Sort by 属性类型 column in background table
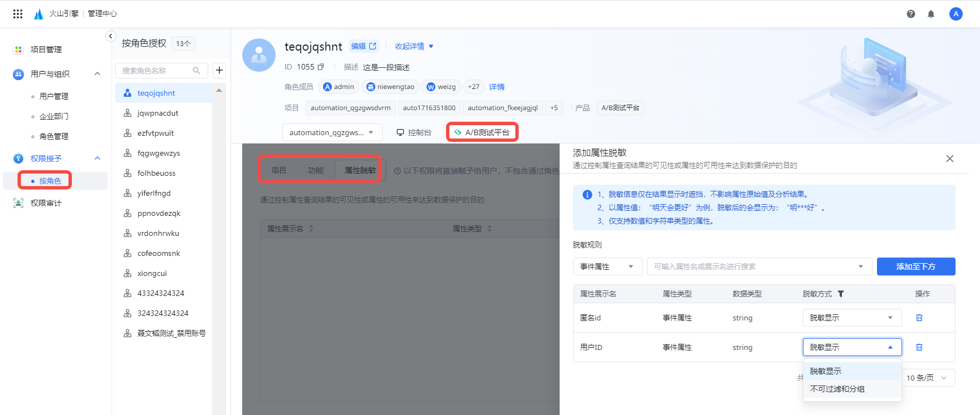Image resolution: width=980 pixels, height=415 pixels. [x=489, y=229]
